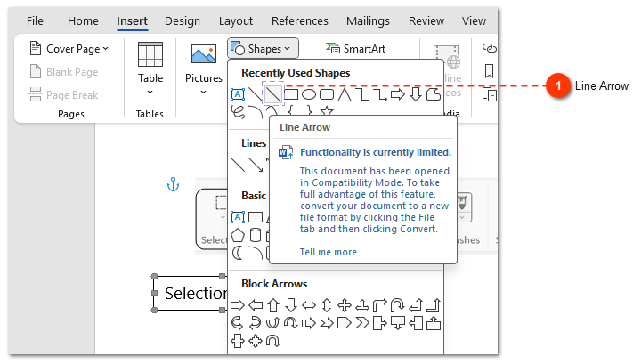Screen dimensions: 633x364
Task: Select the Left Arrow under Block Arrows
Action: (256, 305)
